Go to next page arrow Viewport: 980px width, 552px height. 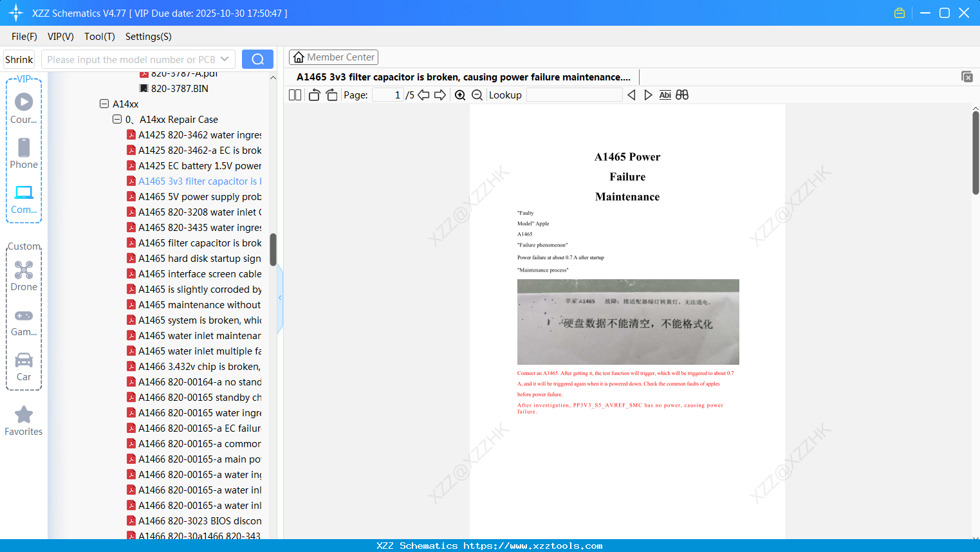[x=440, y=95]
